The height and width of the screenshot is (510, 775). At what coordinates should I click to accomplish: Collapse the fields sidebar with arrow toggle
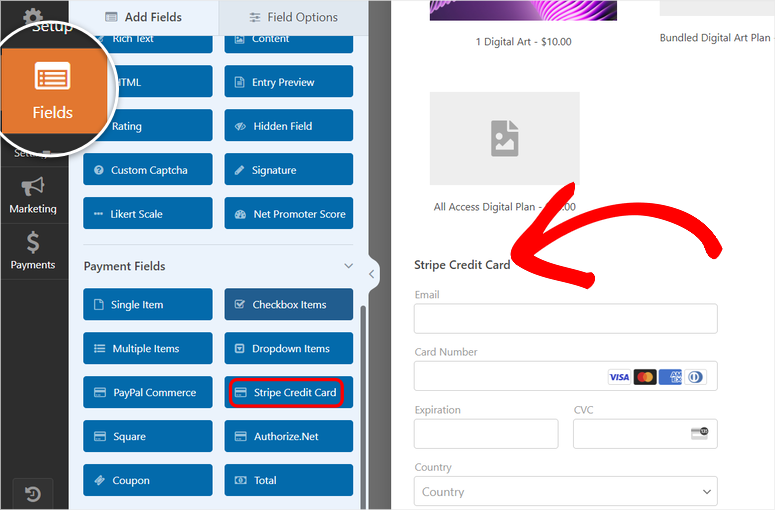pos(372,274)
